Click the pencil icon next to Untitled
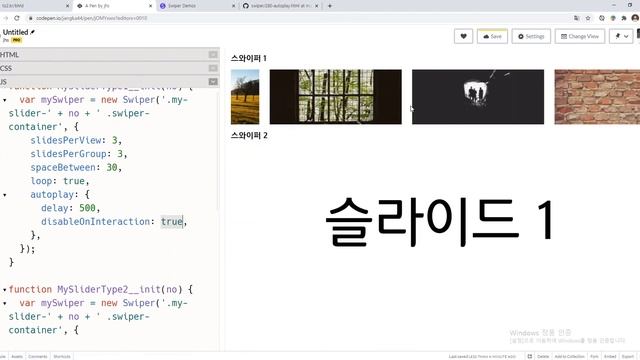 pyautogui.click(x=33, y=32)
